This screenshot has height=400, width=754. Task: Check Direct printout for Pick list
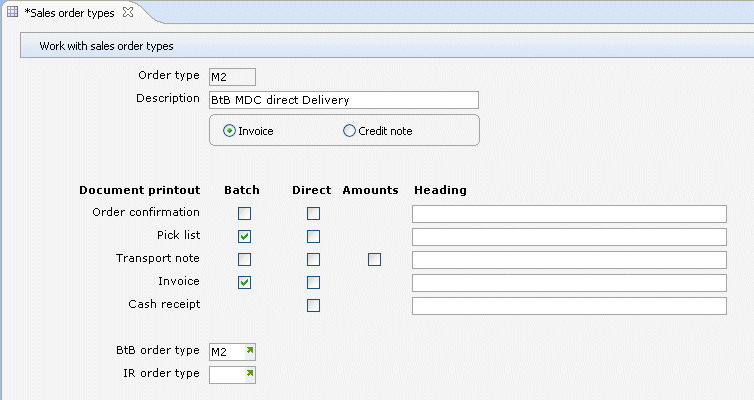coord(313,236)
